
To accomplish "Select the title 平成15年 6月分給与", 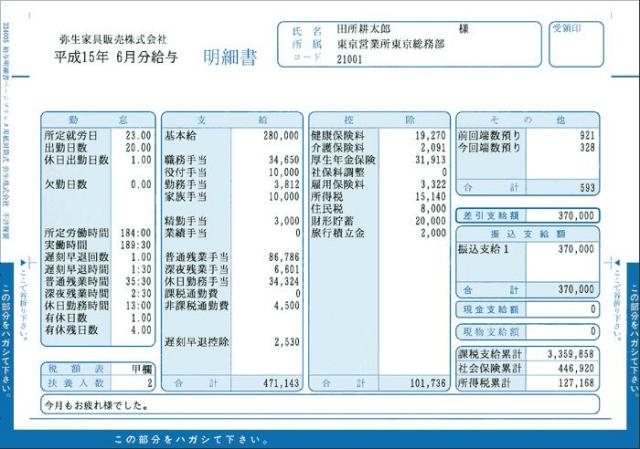I will 116,57.
